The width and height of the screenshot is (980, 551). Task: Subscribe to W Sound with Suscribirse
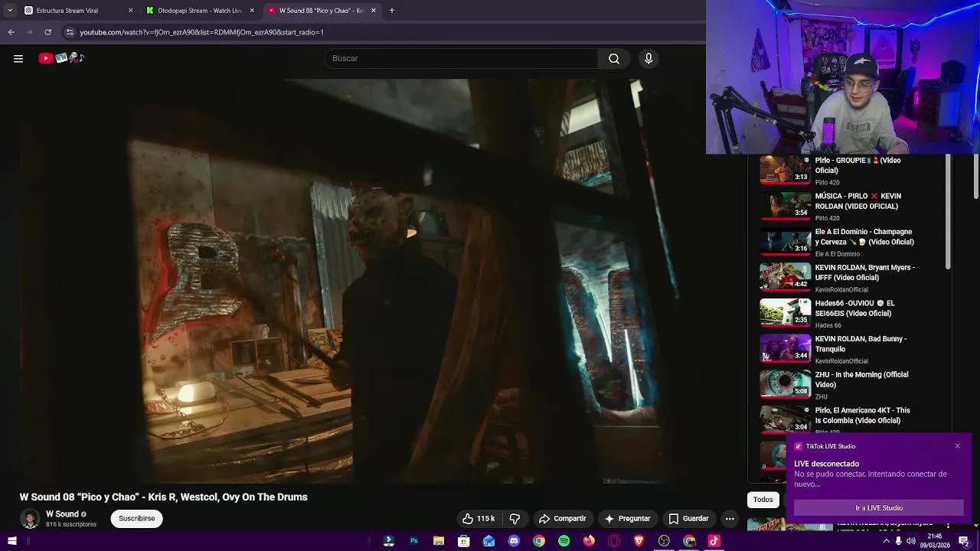point(136,518)
